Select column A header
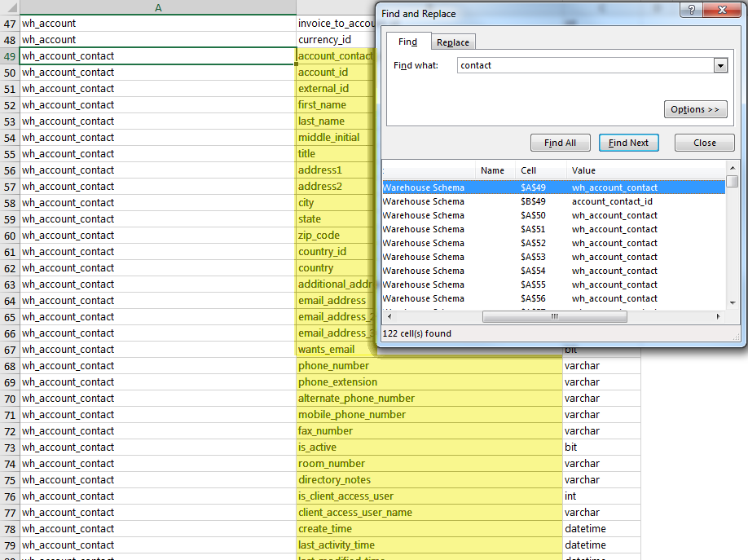This screenshot has height=560, width=748. 157,7
